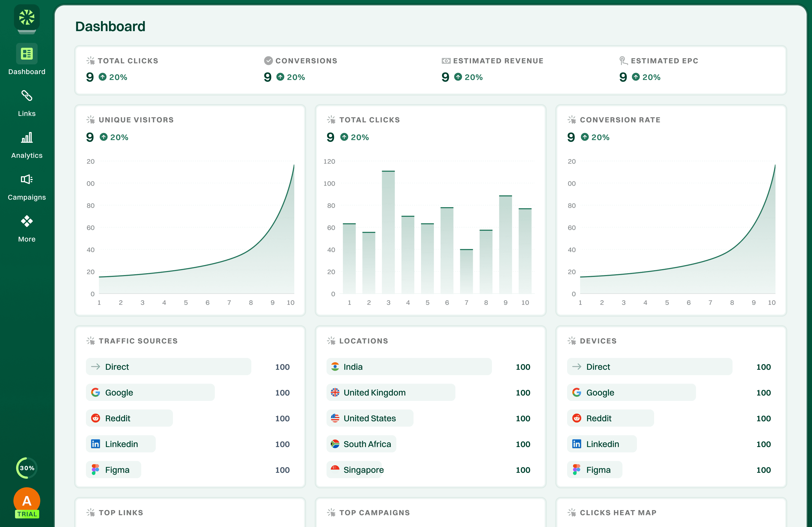The width and height of the screenshot is (812, 527).
Task: Click the Traffic Sources header icon
Action: pyautogui.click(x=91, y=341)
